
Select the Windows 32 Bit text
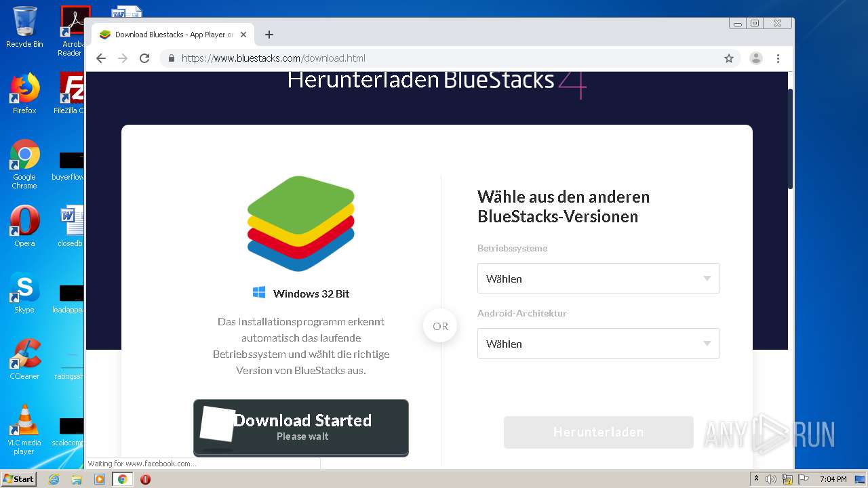point(311,293)
